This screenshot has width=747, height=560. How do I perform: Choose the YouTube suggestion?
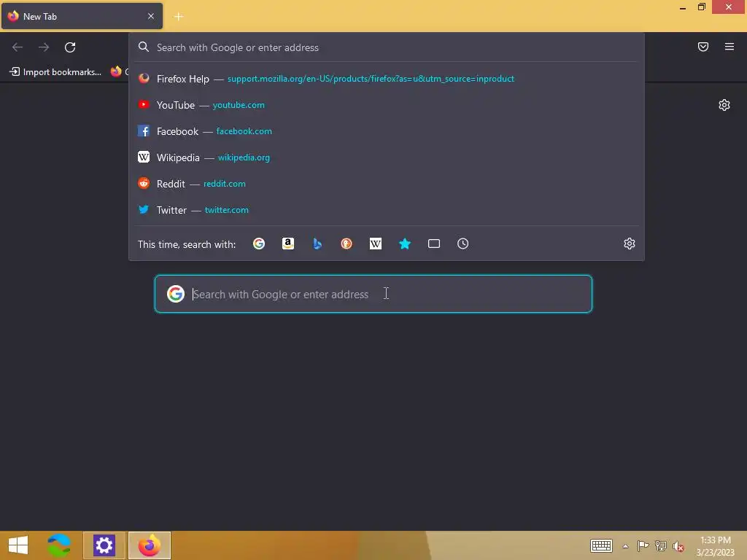(x=387, y=105)
